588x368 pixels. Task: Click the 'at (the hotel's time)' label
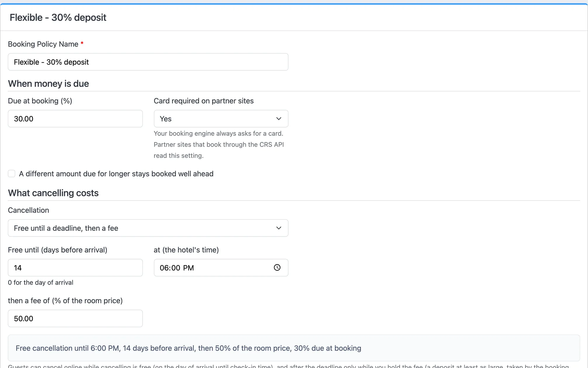coord(186,250)
